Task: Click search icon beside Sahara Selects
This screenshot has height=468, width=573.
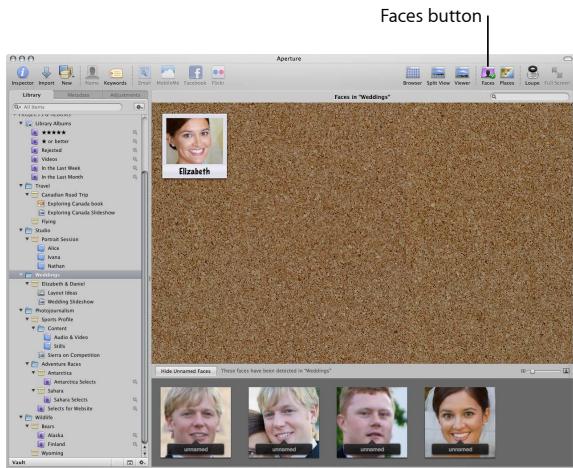Action: (135, 400)
